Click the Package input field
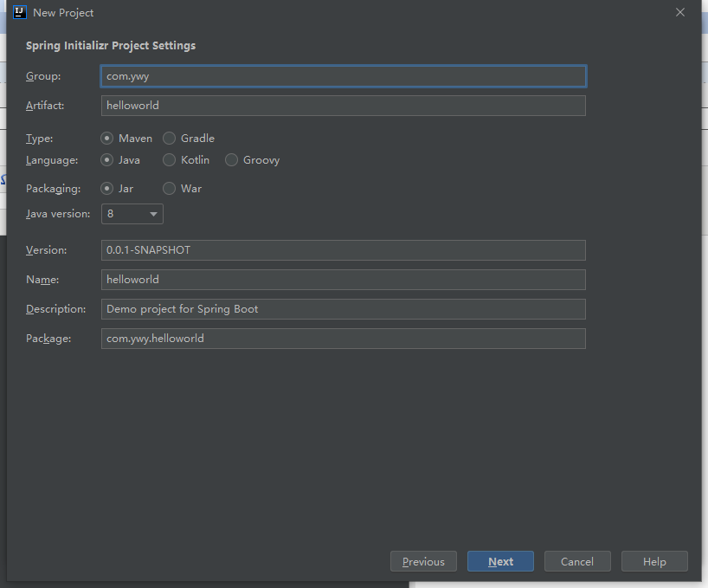Viewport: 708px width, 588px height. coord(343,339)
